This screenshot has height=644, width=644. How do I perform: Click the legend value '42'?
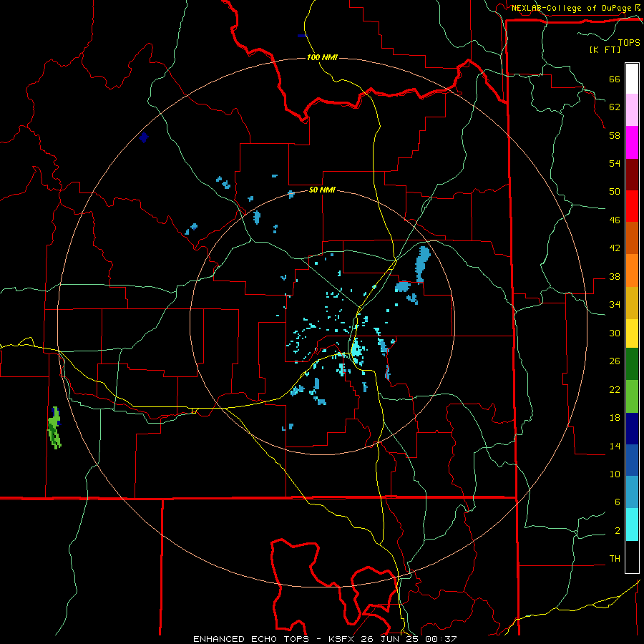point(615,248)
